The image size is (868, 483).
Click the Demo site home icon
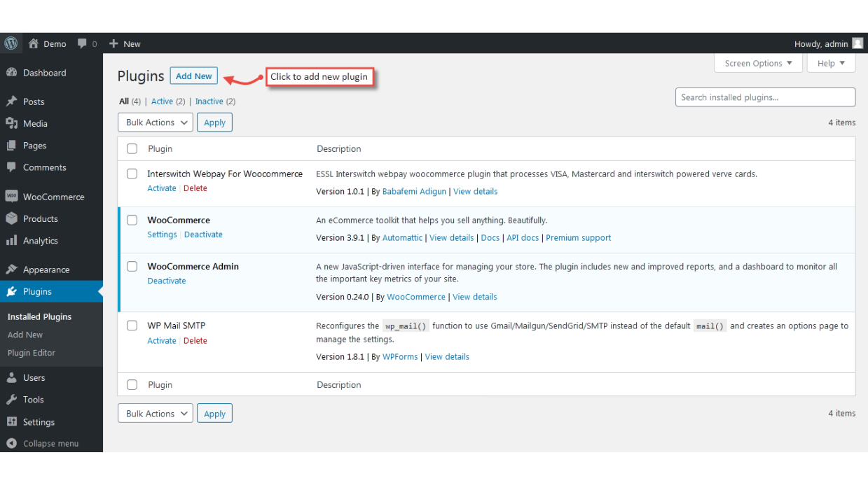(x=34, y=43)
